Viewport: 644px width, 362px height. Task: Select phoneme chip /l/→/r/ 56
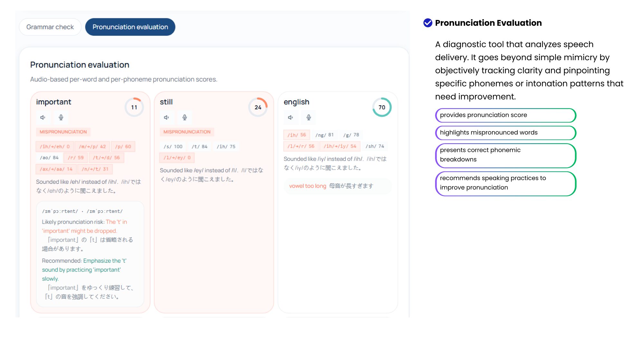(301, 146)
